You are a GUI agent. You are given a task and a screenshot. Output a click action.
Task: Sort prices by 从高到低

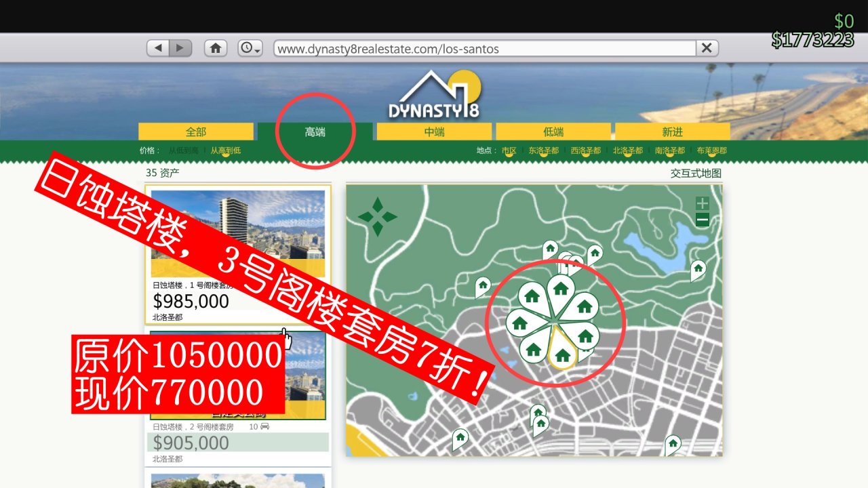pyautogui.click(x=226, y=150)
